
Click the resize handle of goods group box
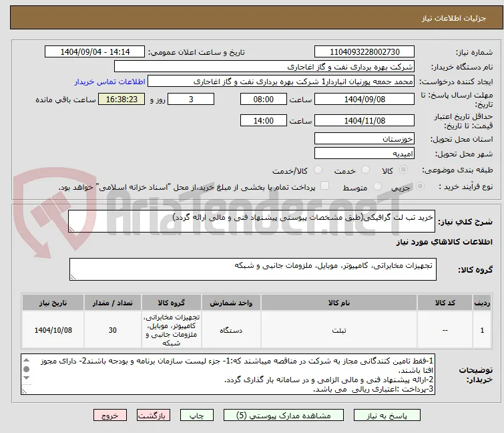tap(73, 277)
